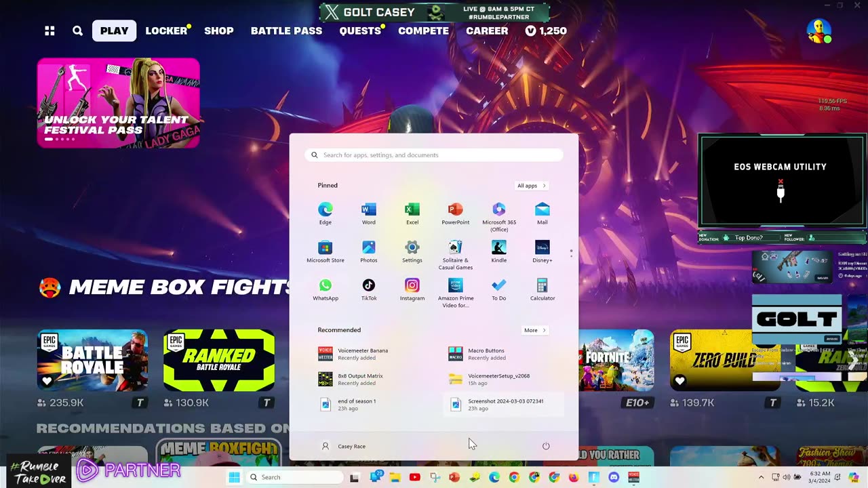Viewport: 868px width, 488px height.
Task: Open the QUESTS tab
Action: (x=360, y=30)
